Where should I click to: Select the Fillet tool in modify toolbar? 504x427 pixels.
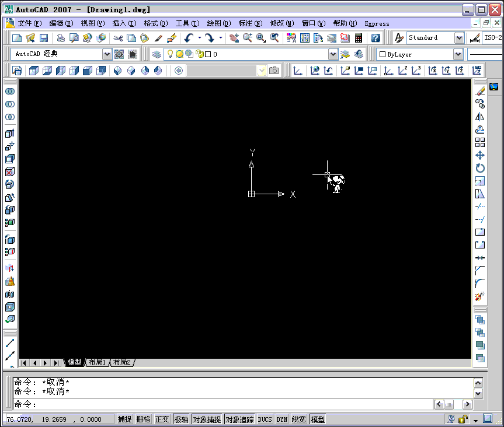[x=480, y=283]
